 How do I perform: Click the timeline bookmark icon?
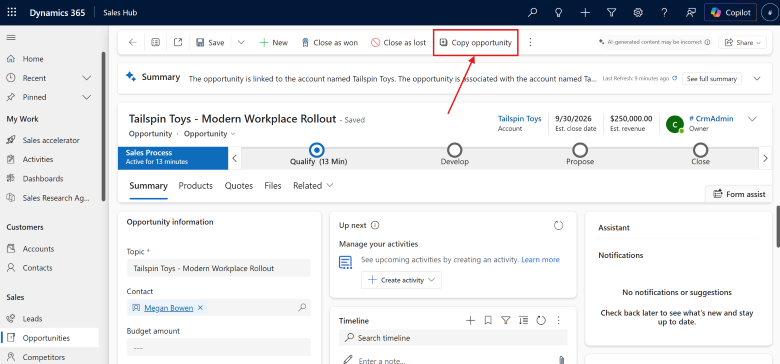tap(488, 320)
